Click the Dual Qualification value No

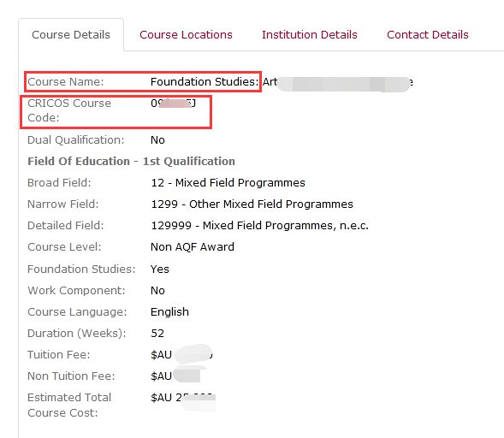[157, 140]
